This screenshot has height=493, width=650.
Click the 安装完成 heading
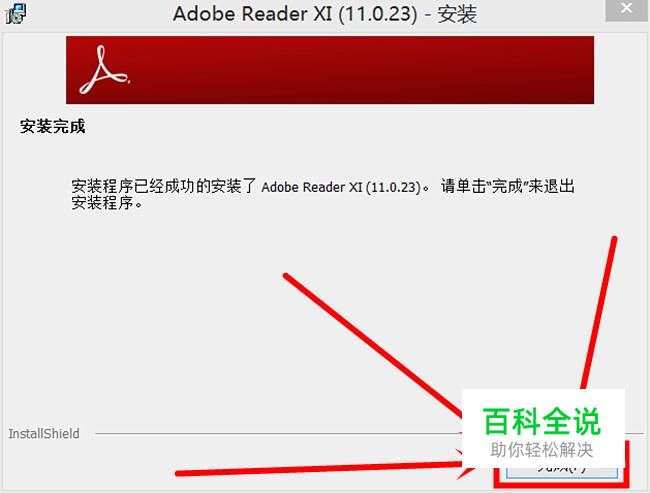[x=53, y=126]
